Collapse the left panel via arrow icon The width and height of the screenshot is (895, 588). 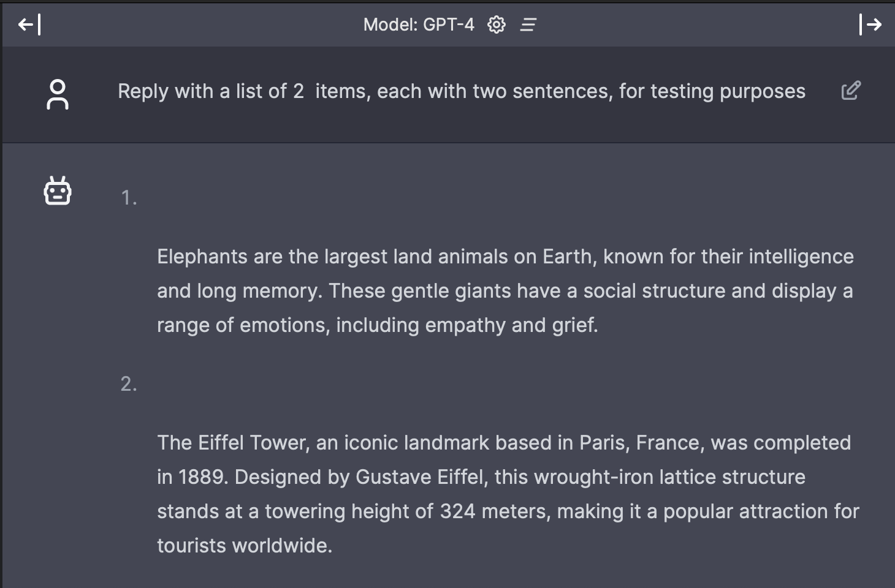tap(28, 25)
